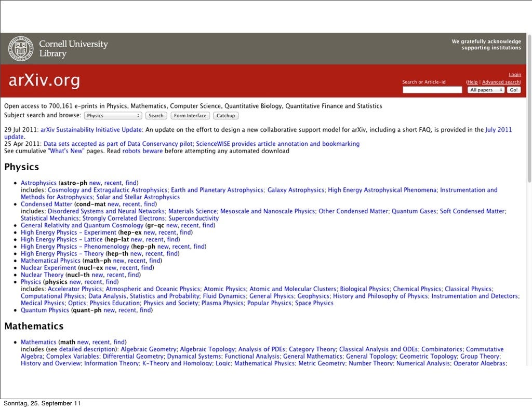Image resolution: width=532 pixels, height=409 pixels.
Task: Open the supporting institutions acknowledgement link
Action: [x=486, y=45]
